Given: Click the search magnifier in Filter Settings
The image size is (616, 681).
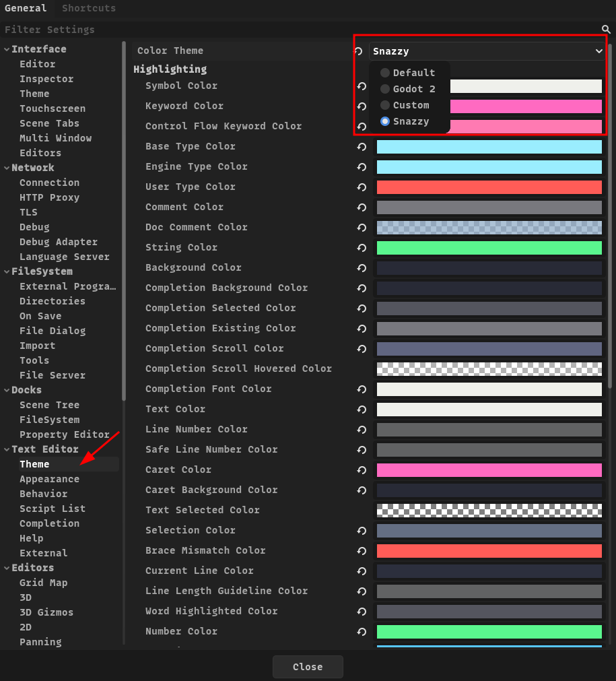Looking at the screenshot, I should point(606,30).
